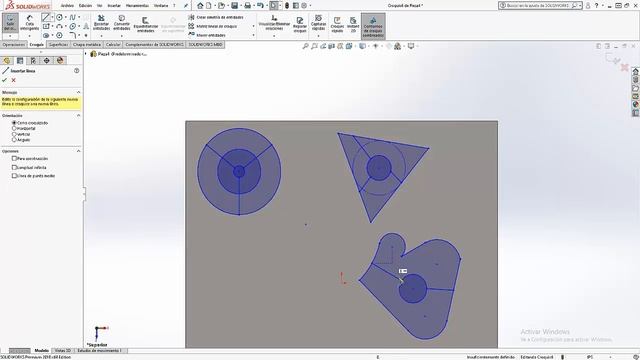
Task: Select Vertical orientation radio
Action: click(14, 134)
